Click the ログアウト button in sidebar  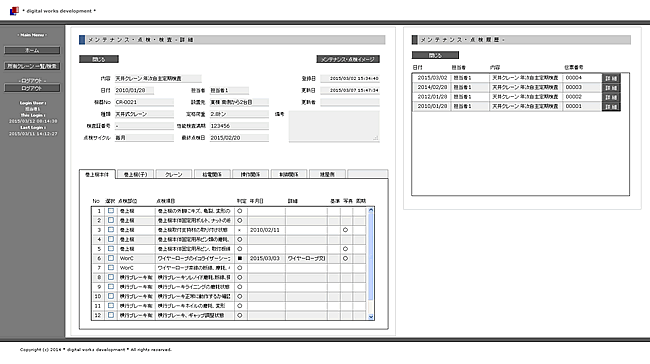click(32, 88)
